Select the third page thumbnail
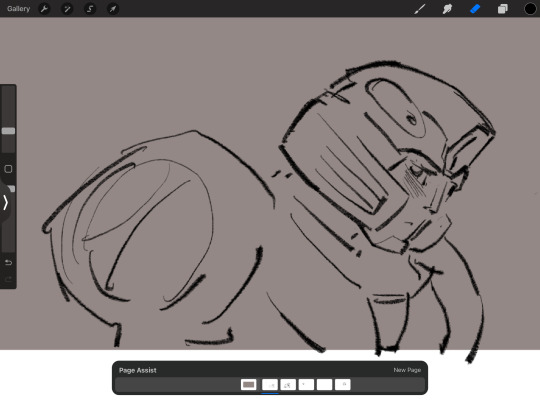The height and width of the screenshot is (405, 540). (288, 384)
